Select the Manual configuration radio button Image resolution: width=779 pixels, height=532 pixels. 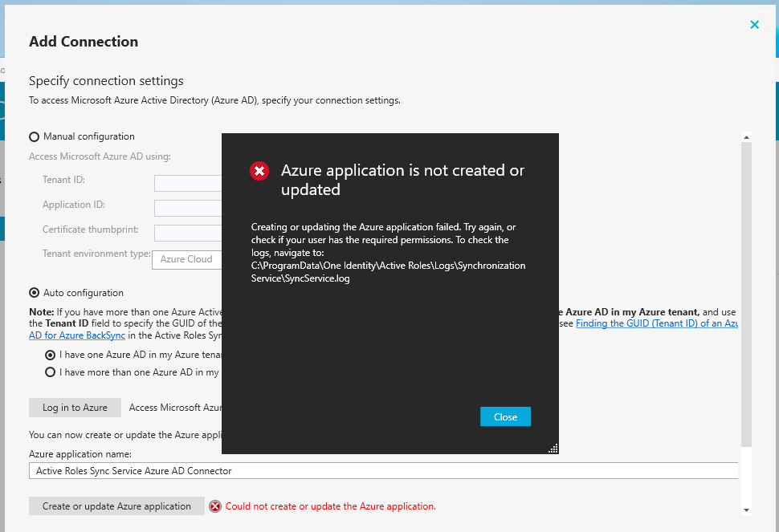[x=33, y=136]
